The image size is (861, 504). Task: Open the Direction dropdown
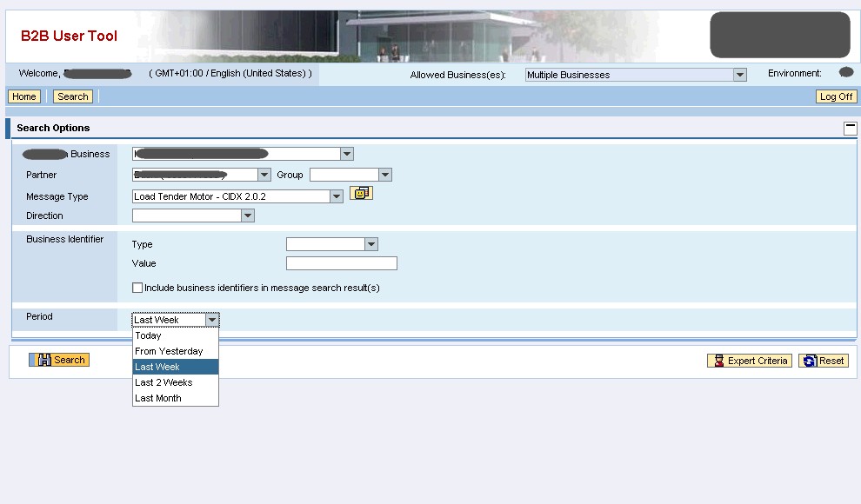coord(248,216)
